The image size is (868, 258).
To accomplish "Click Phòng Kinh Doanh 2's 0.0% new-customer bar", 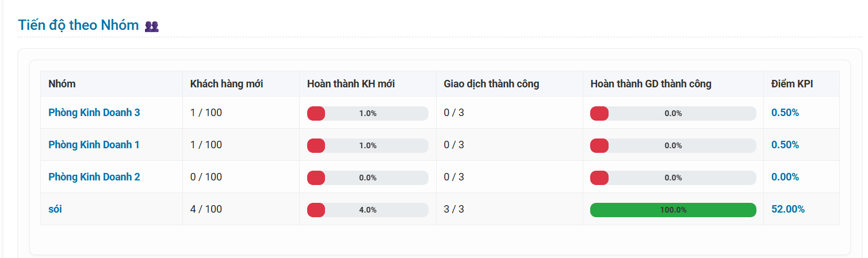I will (x=368, y=178).
